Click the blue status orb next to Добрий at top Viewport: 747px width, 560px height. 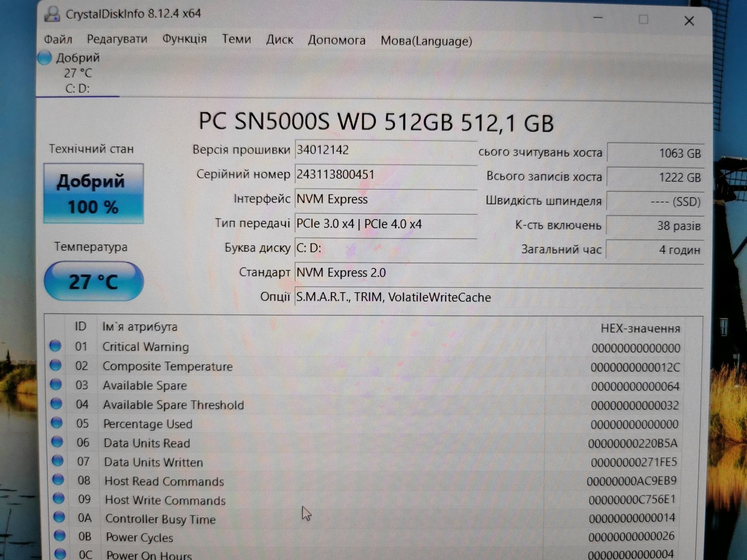coord(45,58)
